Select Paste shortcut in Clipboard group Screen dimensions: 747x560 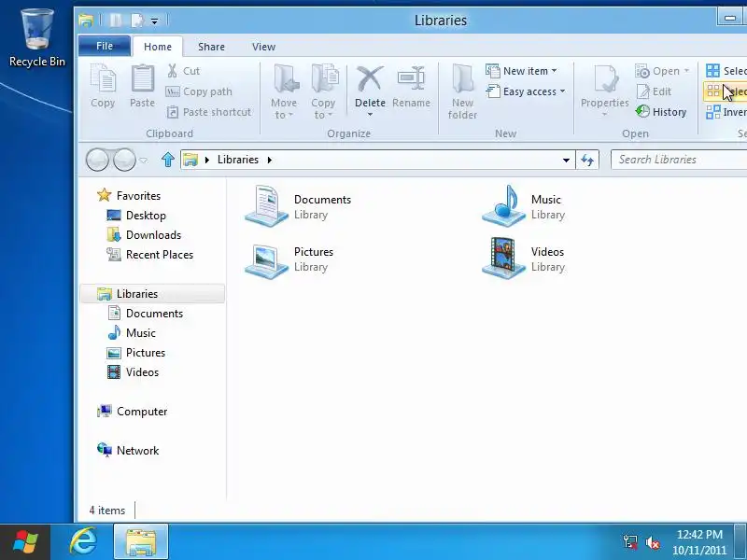click(x=208, y=112)
